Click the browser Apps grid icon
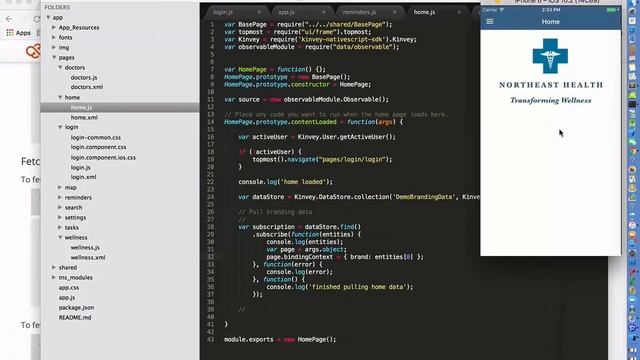Image resolution: width=640 pixels, height=360 pixels. 10,33
